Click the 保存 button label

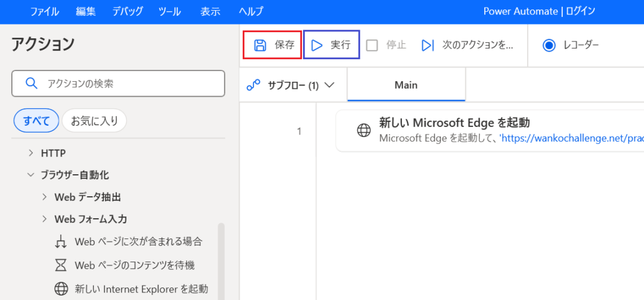click(x=285, y=45)
